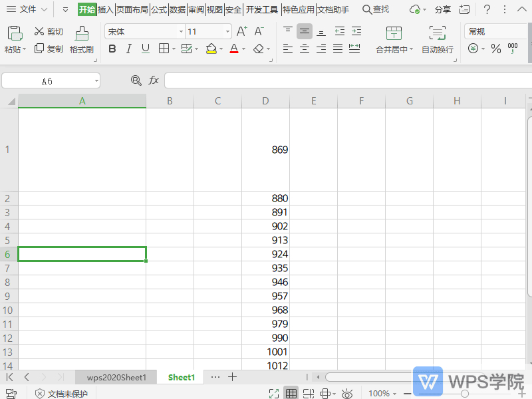Toggle bold formatting
The height and width of the screenshot is (399, 532).
[112, 49]
